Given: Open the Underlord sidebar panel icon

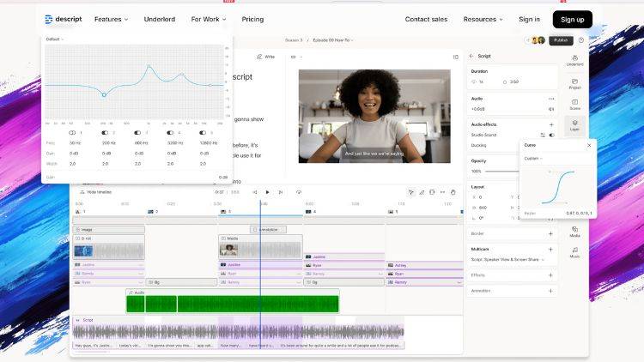Looking at the screenshot, I should [574, 59].
